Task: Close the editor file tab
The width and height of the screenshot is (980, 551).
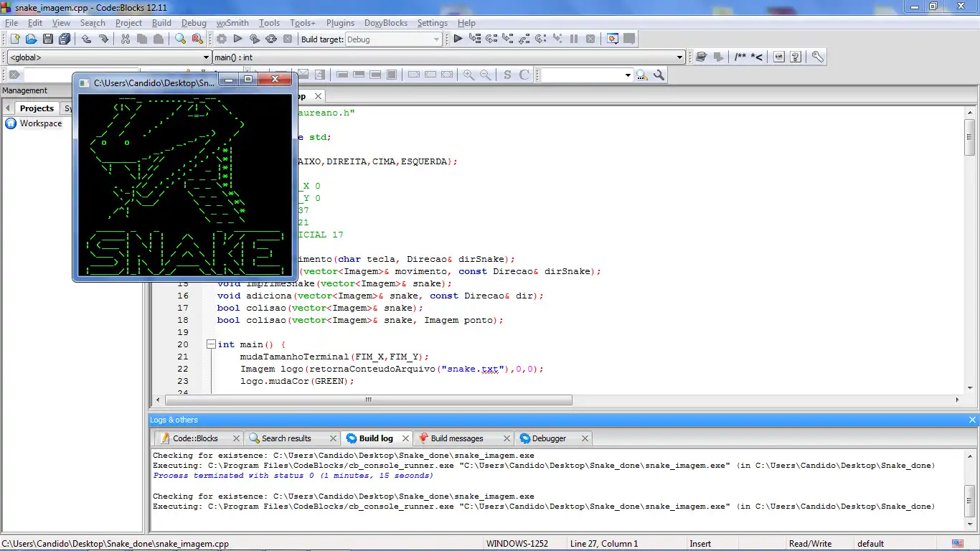Action: pyautogui.click(x=318, y=95)
